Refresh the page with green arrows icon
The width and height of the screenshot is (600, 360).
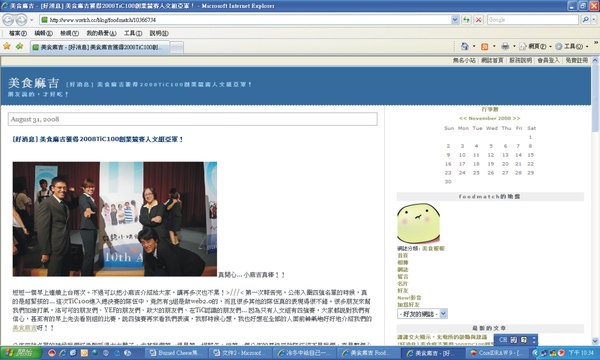click(x=466, y=20)
